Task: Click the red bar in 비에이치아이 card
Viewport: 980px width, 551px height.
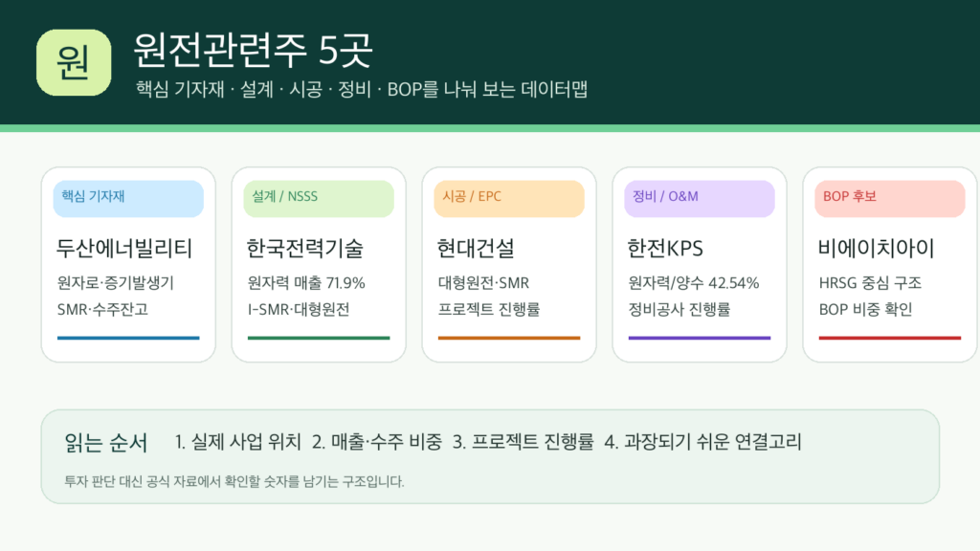Action: pyautogui.click(x=890, y=338)
